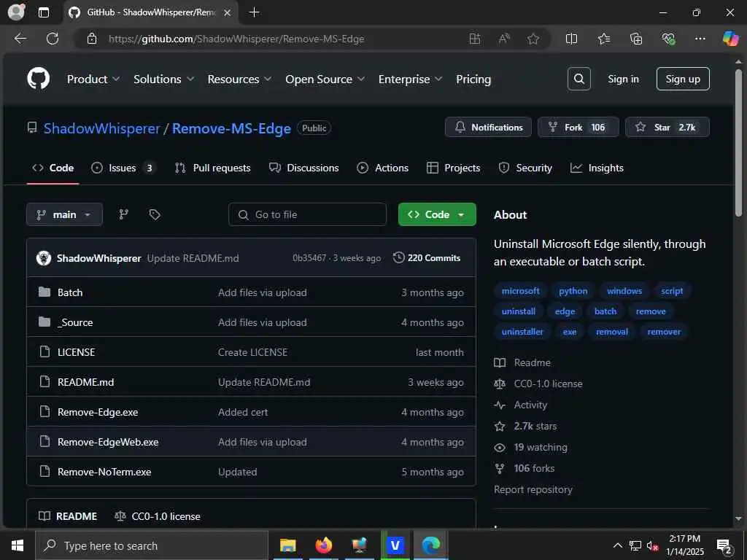The image size is (747, 560).
Task: Open the notification center icon
Action: pyautogui.click(x=724, y=546)
